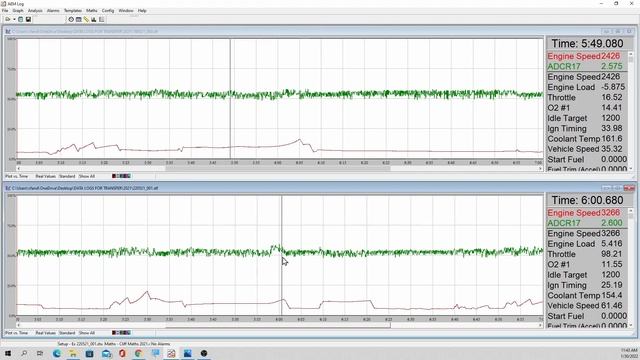
Task: Open the Graph menu
Action: point(18,11)
